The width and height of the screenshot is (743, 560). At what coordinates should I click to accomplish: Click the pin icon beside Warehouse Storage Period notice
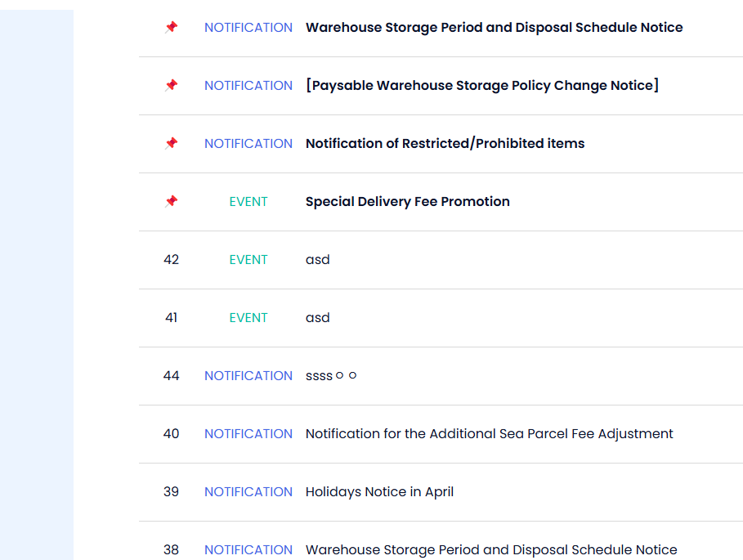[171, 27]
